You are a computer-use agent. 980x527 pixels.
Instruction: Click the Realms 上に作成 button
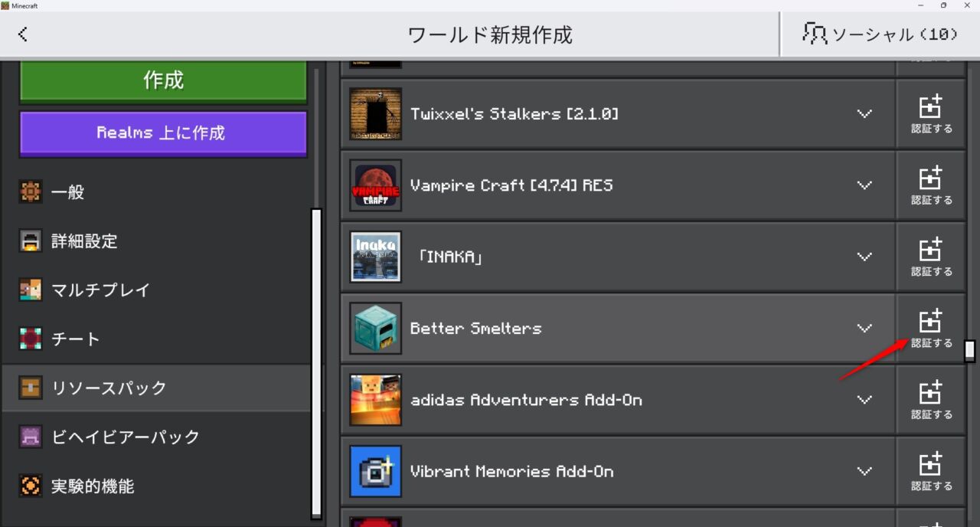tap(163, 133)
